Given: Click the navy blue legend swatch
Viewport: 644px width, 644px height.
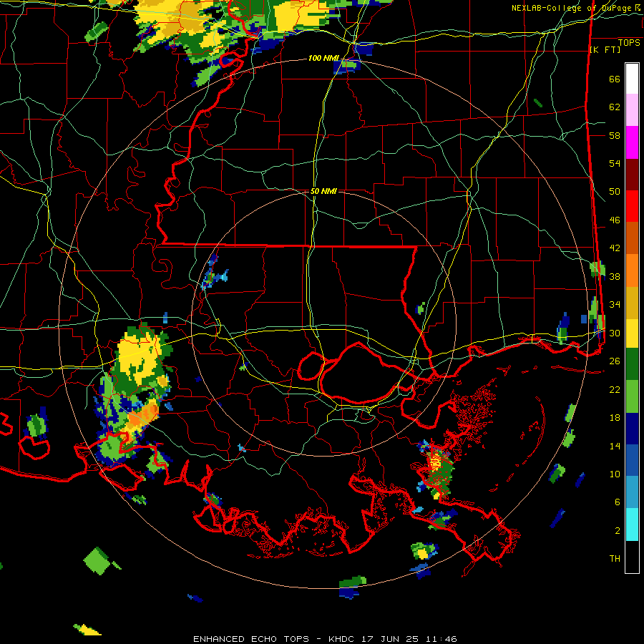Looking at the screenshot, I should [632, 429].
